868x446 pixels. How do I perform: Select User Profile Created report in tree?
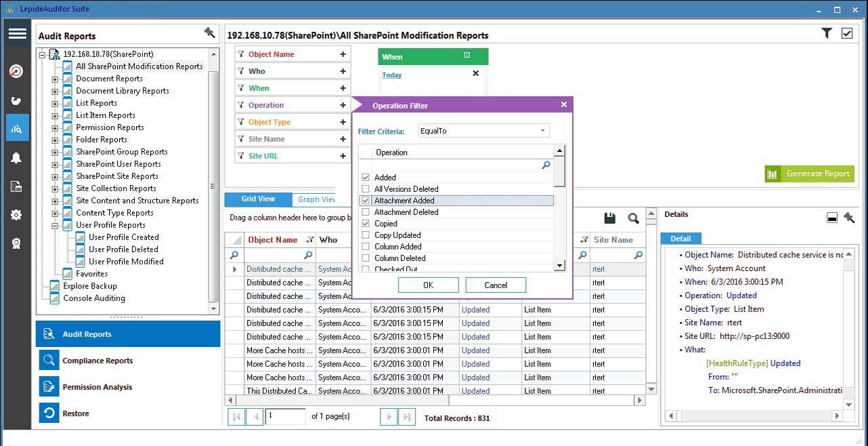124,237
